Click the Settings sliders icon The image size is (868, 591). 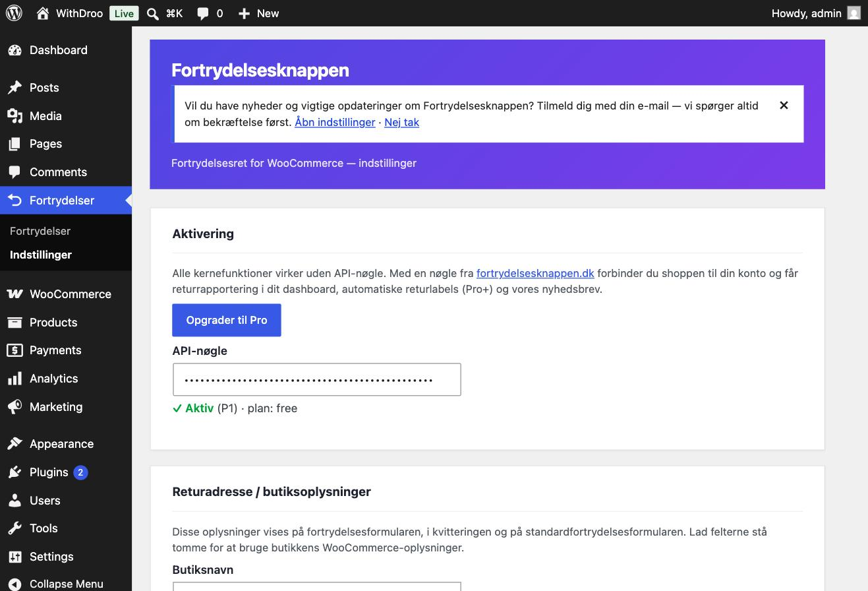[14, 557]
